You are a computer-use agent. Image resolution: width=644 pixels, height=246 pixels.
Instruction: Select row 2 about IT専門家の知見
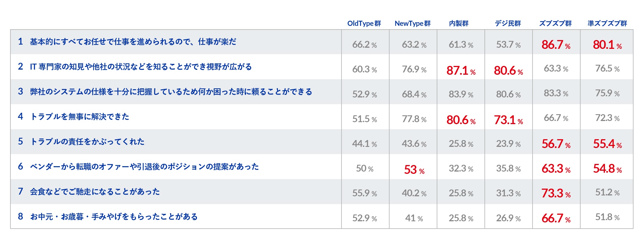(x=141, y=67)
